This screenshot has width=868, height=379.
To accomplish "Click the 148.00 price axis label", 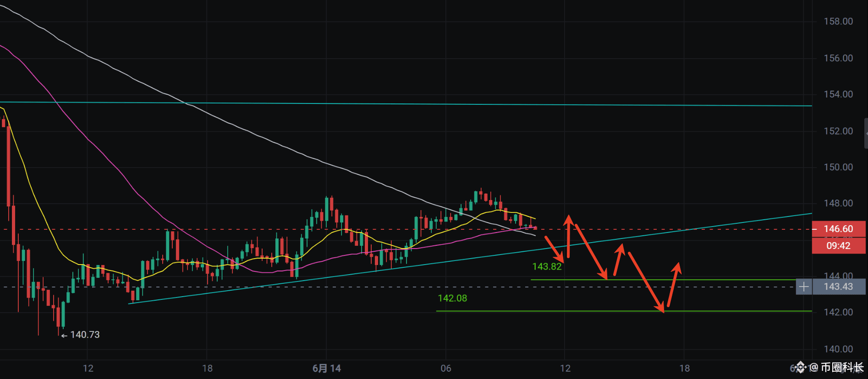I will coord(838,203).
